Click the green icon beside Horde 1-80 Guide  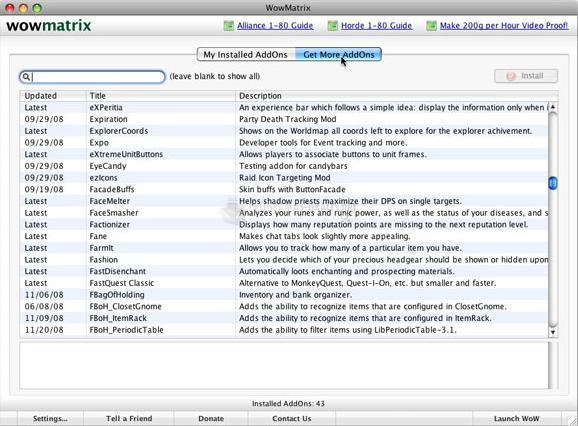coord(332,26)
